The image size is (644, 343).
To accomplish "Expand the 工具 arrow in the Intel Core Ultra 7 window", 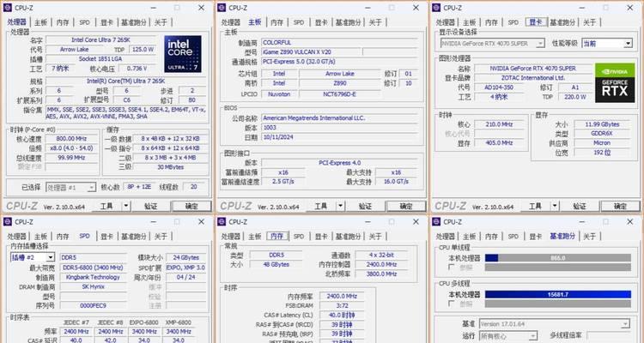I will [x=126, y=206].
